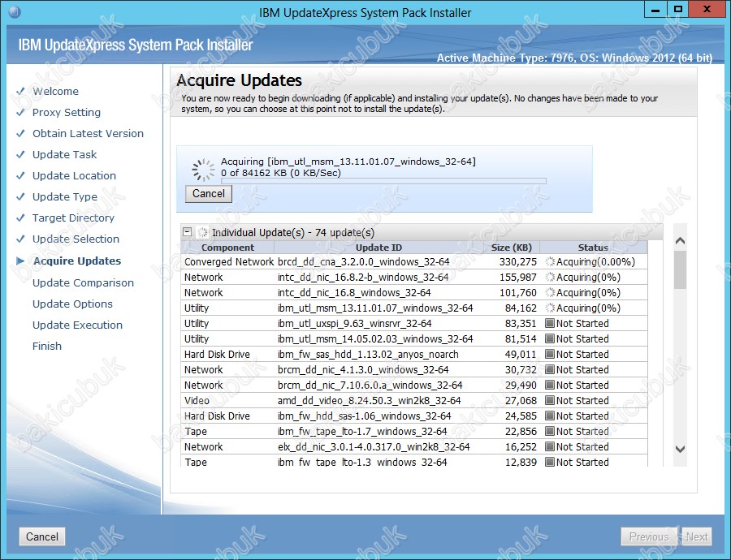Viewport: 731px width, 560px height.
Task: Select update ID ibm_utl_uxspi_9.63_winsrvr_32-64
Action: point(355,323)
